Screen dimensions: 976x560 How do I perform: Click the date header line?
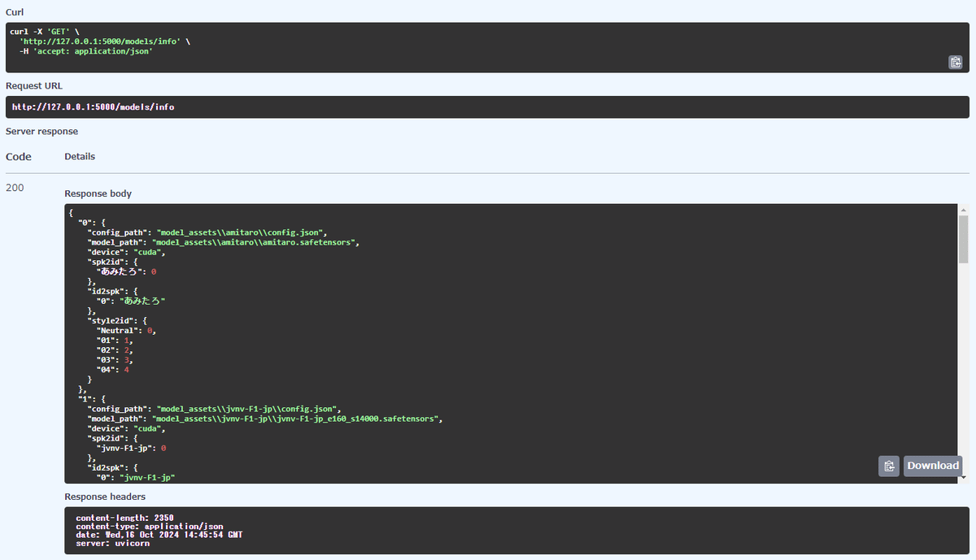point(159,535)
